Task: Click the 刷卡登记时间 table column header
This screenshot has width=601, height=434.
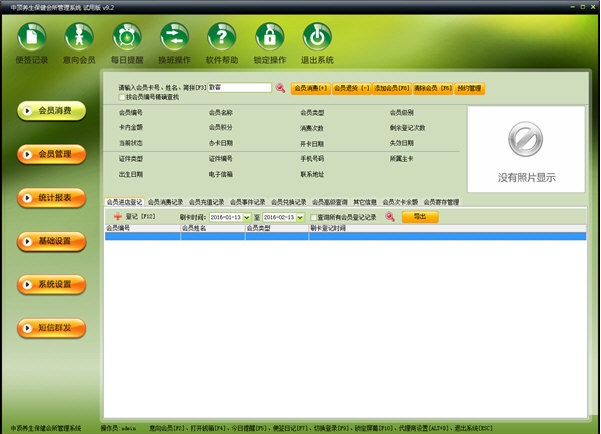Action: pos(447,228)
